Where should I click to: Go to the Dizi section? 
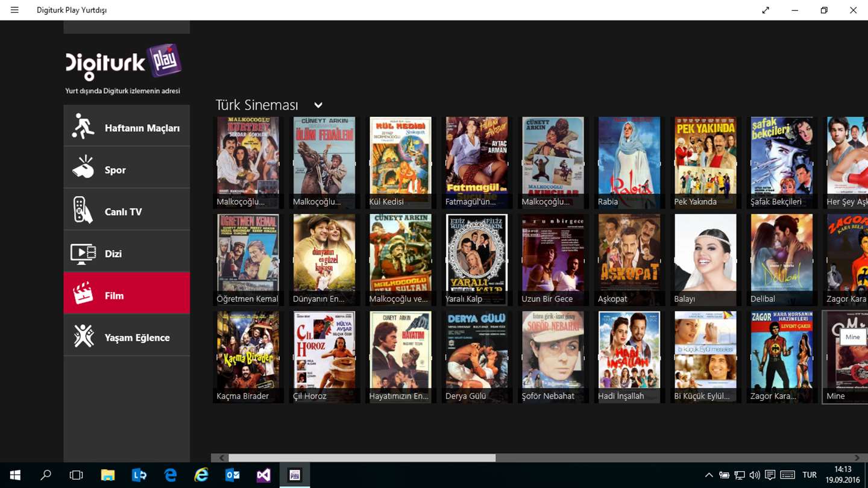[127, 251]
